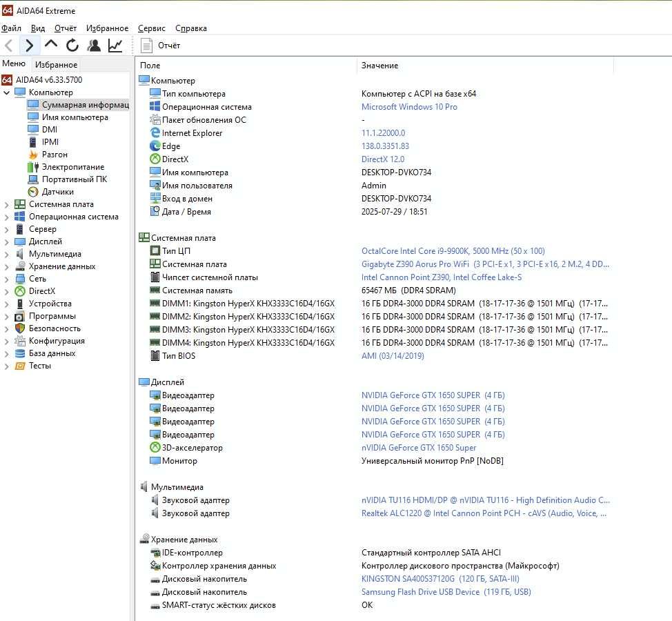Expand the Мультимедиа tree node
Screen dimensions: 672x621
click(x=6, y=255)
